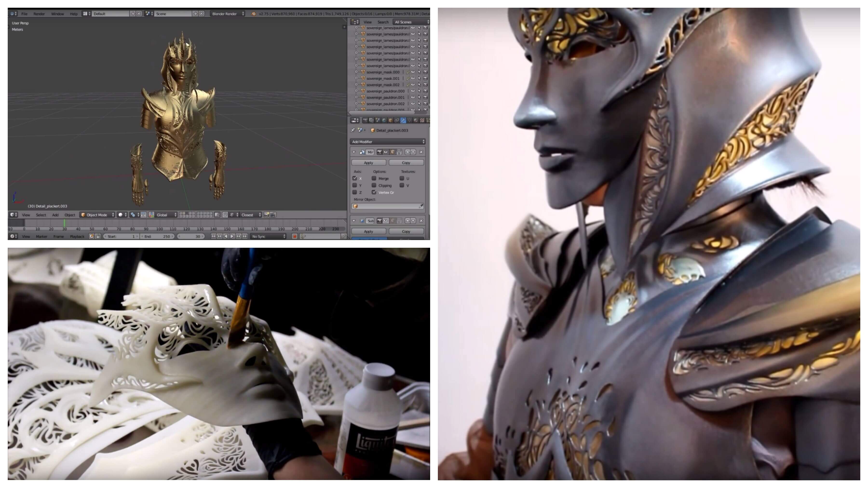Open the World properties globe tab
Screen dimensions: 868x488
[x=384, y=120]
